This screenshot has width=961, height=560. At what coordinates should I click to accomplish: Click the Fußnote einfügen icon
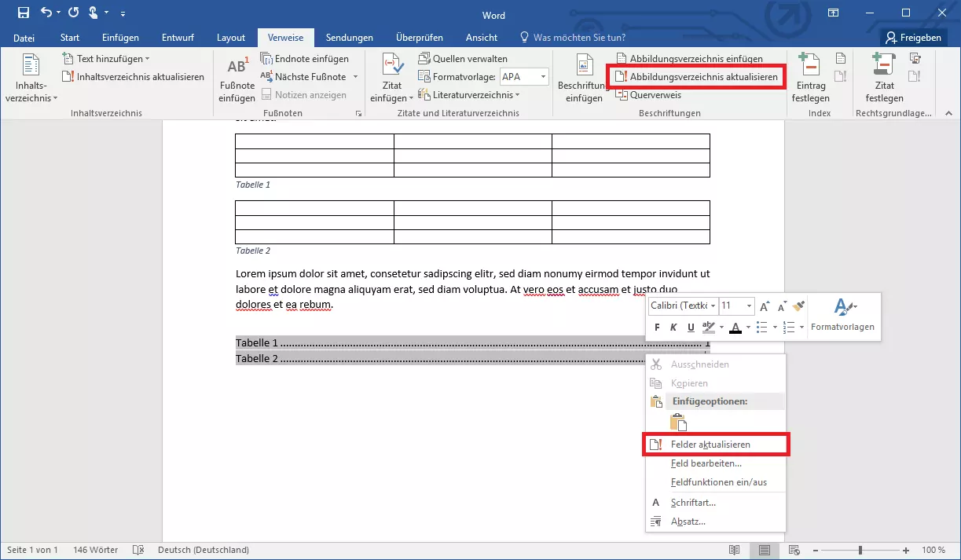(237, 79)
